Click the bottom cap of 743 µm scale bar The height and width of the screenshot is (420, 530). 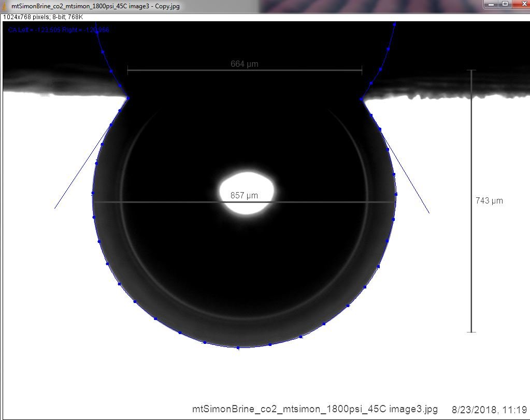(x=471, y=332)
